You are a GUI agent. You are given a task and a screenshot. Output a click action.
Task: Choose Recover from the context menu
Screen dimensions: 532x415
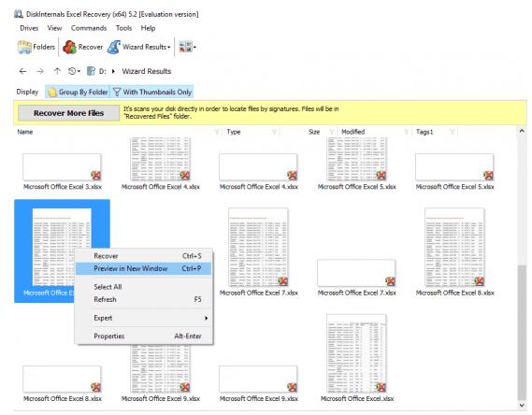tap(144, 256)
